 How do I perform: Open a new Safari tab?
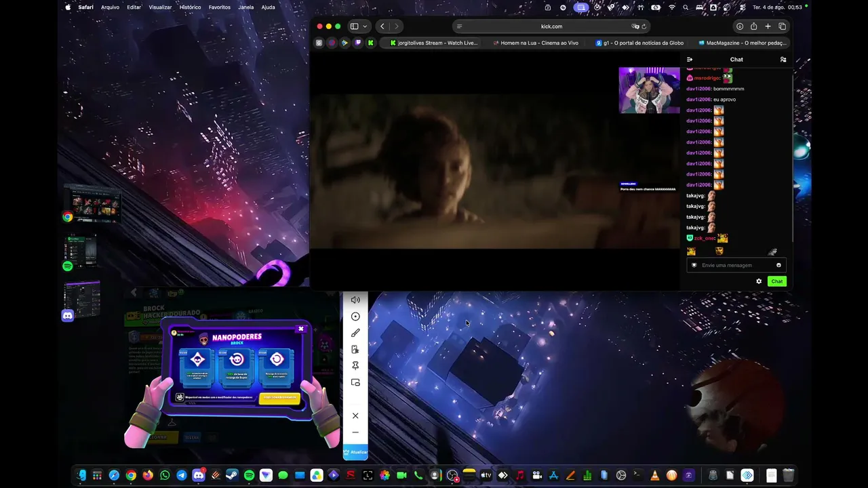[768, 26]
